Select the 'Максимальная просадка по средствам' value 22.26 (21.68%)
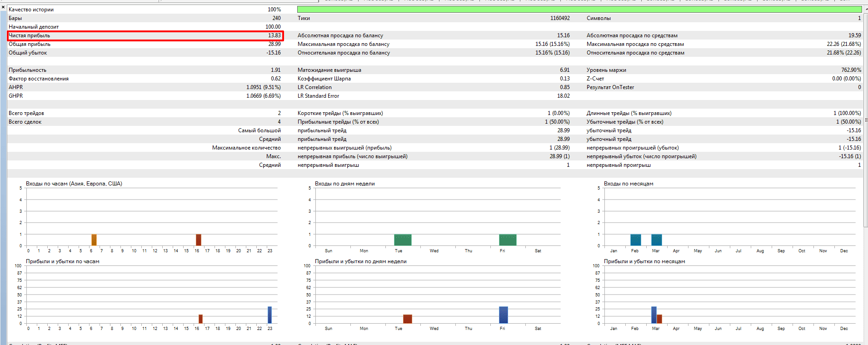This screenshot has width=868, height=345. (x=844, y=44)
